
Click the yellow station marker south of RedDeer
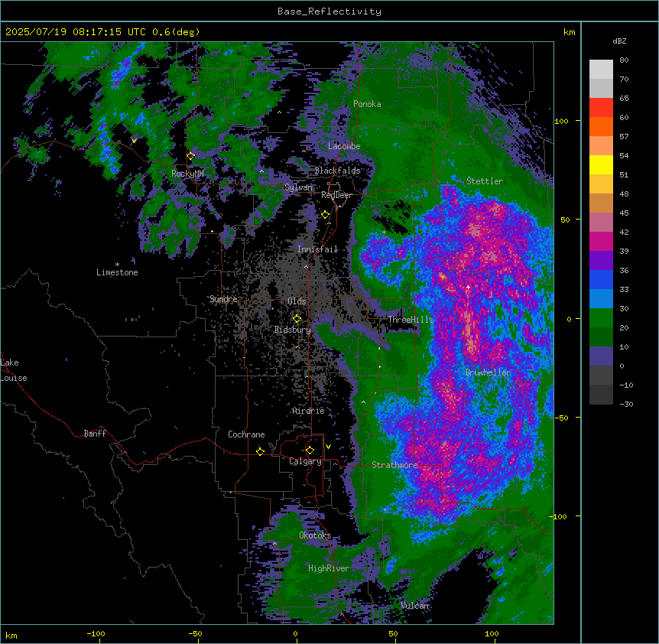326,215
